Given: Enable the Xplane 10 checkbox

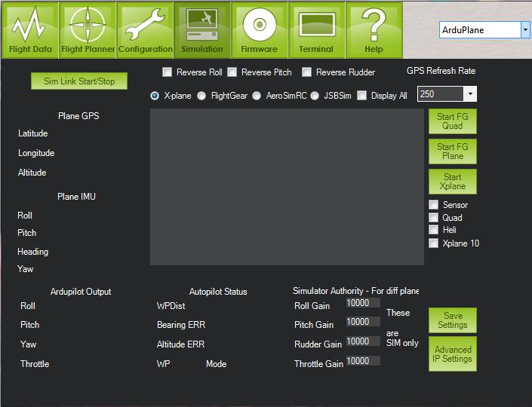Looking at the screenshot, I should tap(433, 243).
